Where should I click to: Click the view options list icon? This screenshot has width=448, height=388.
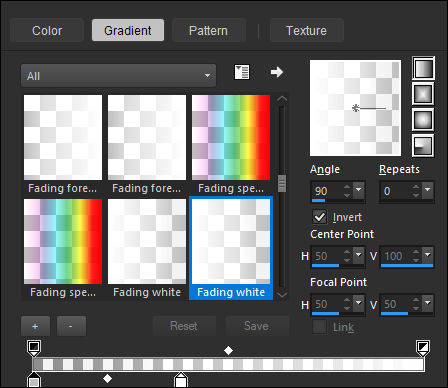(x=242, y=72)
